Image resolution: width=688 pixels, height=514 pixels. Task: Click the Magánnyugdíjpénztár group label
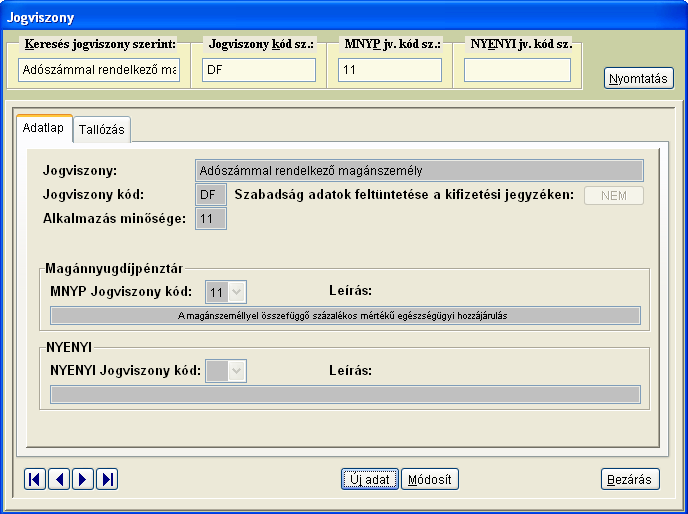tap(114, 268)
